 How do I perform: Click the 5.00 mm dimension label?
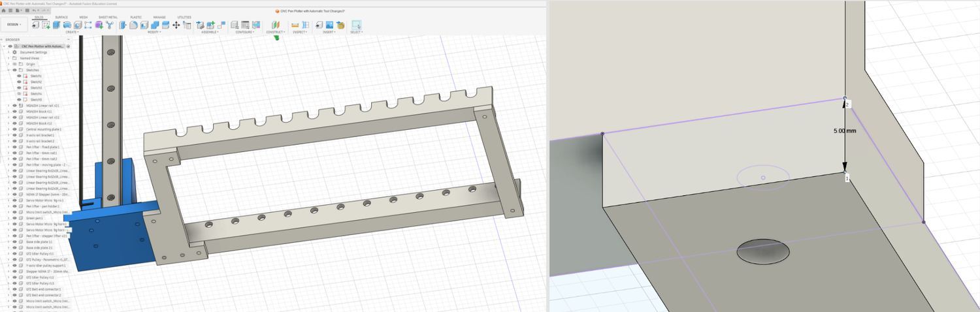coord(844,131)
